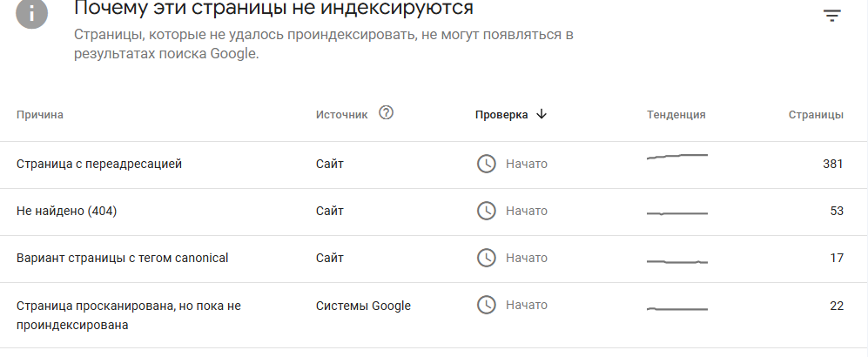Open 'Вариант страницы с тегом canonical' row
Screen dimensions: 868x357
point(434,259)
